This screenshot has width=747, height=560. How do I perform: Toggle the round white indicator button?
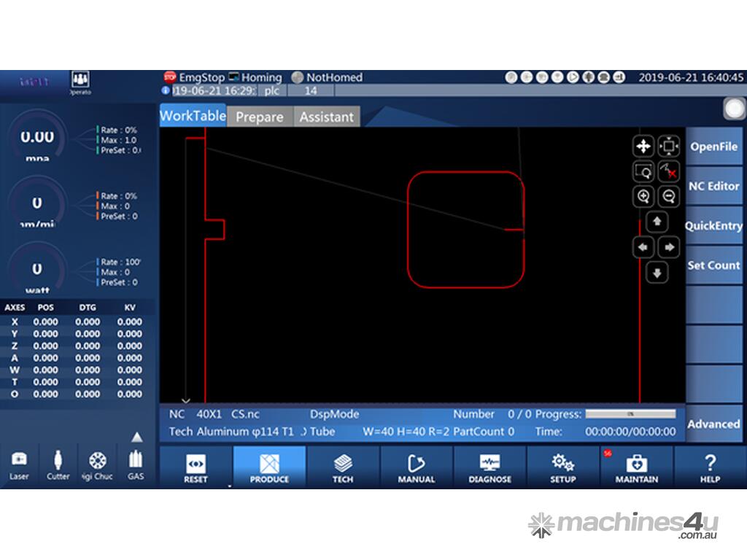(x=734, y=109)
